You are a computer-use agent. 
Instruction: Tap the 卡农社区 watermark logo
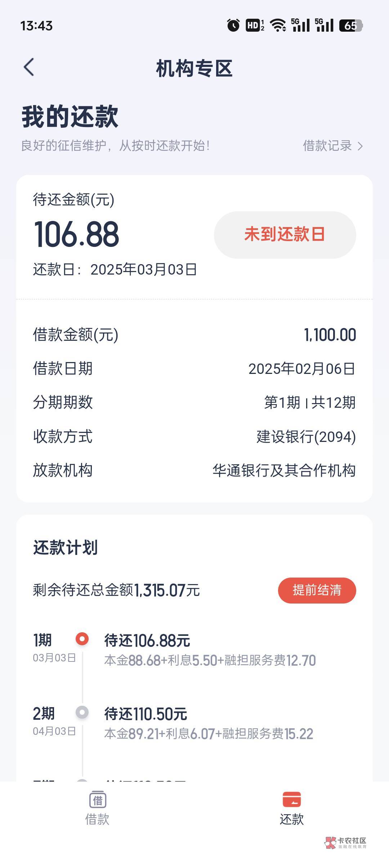click(x=345, y=842)
